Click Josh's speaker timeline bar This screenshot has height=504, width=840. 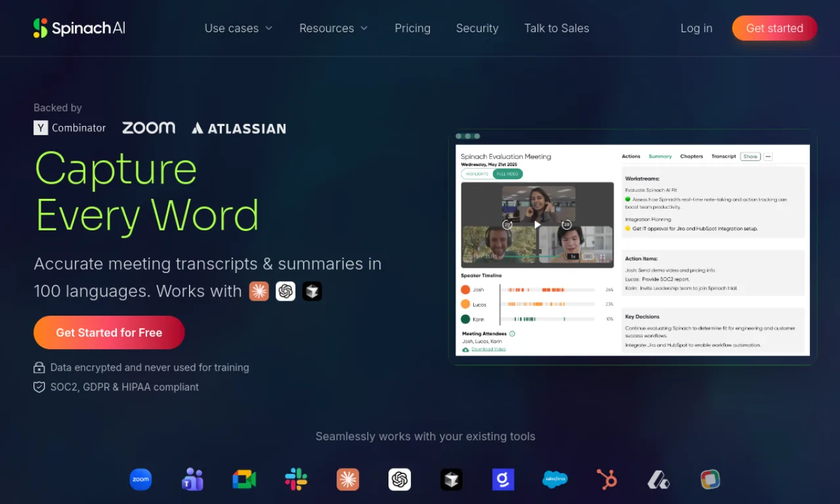pyautogui.click(x=548, y=289)
